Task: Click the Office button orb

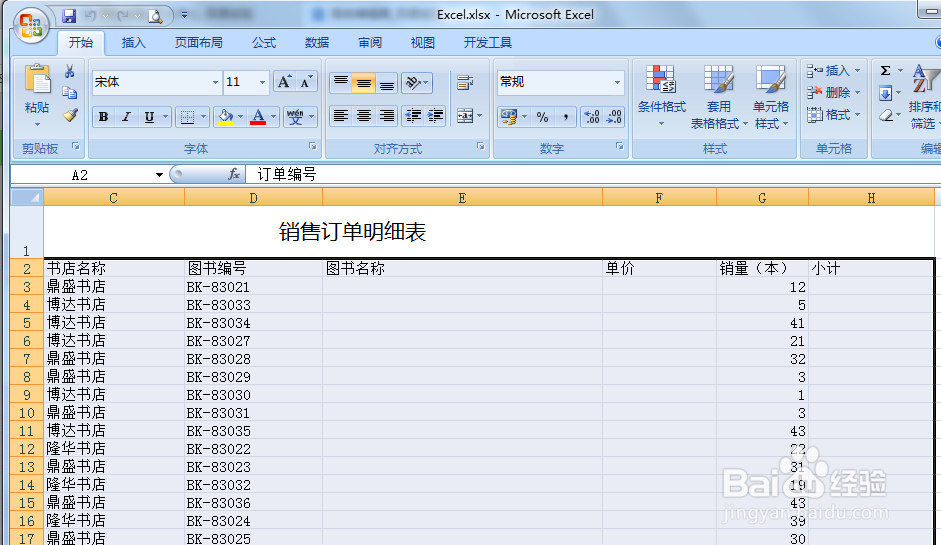Action: coord(31,26)
